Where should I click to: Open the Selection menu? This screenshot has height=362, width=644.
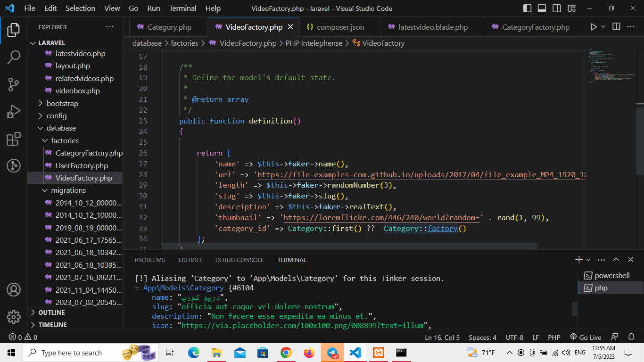pyautogui.click(x=80, y=8)
